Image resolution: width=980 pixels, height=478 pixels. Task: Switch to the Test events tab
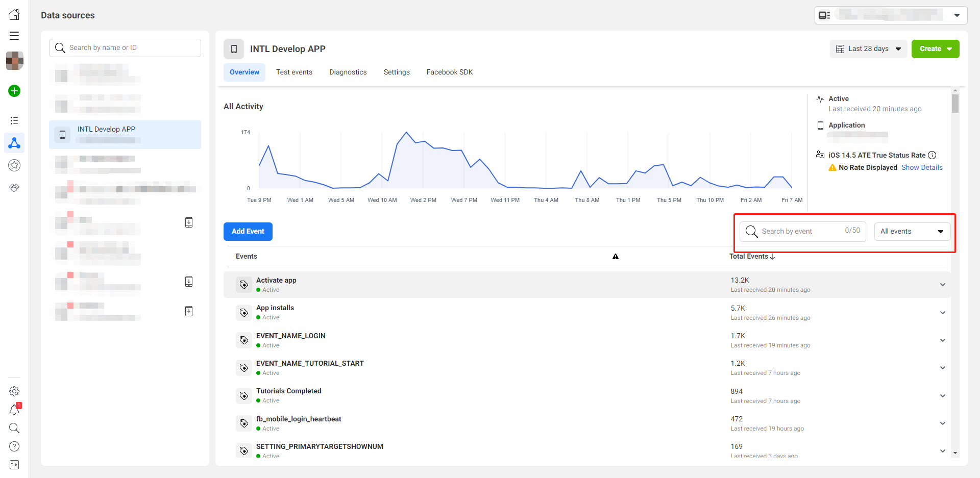click(294, 72)
